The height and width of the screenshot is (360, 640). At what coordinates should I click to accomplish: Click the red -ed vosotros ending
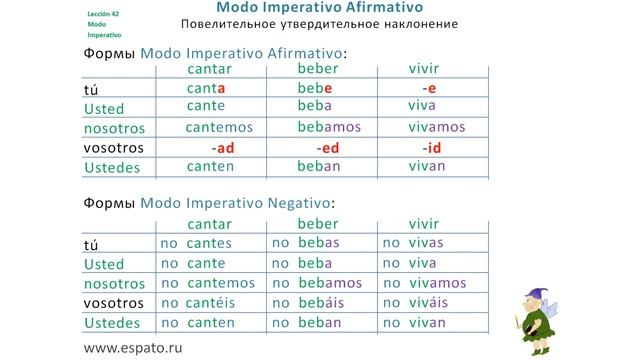coord(328,148)
